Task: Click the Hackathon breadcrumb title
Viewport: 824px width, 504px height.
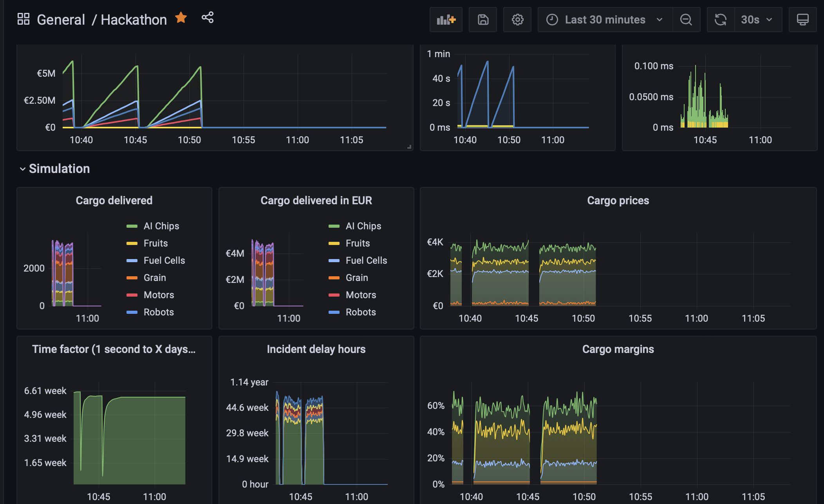Action: tap(134, 20)
